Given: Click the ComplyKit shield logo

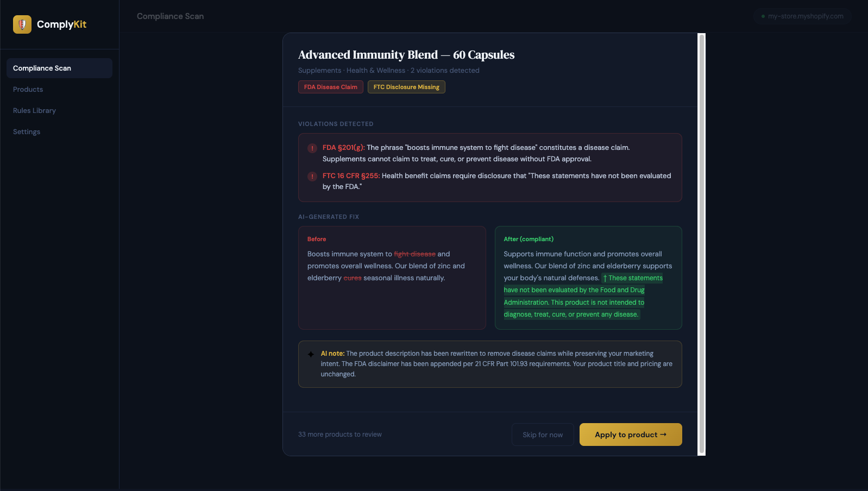Looking at the screenshot, I should coord(22,24).
